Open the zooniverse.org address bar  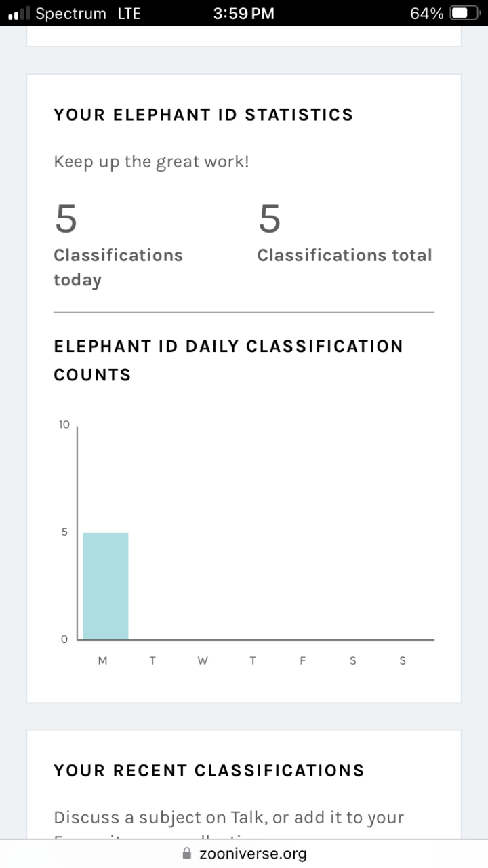coord(244,853)
